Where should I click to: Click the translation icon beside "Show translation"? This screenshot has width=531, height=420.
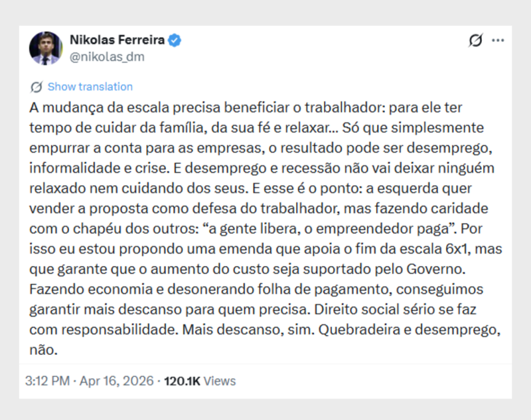tap(35, 86)
